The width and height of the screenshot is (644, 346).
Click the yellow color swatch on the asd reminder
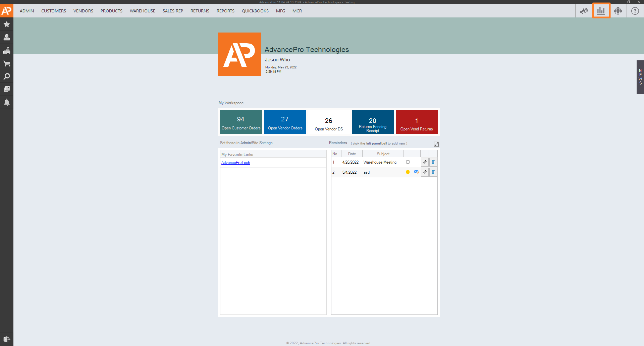pyautogui.click(x=408, y=172)
